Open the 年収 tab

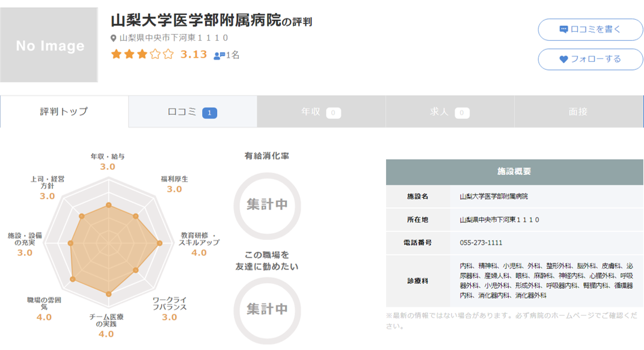(321, 112)
